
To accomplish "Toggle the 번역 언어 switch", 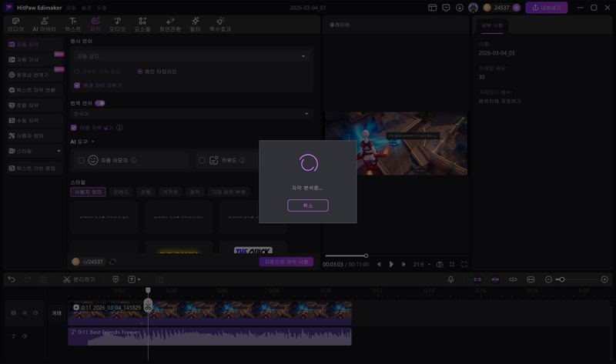I will tap(100, 102).
